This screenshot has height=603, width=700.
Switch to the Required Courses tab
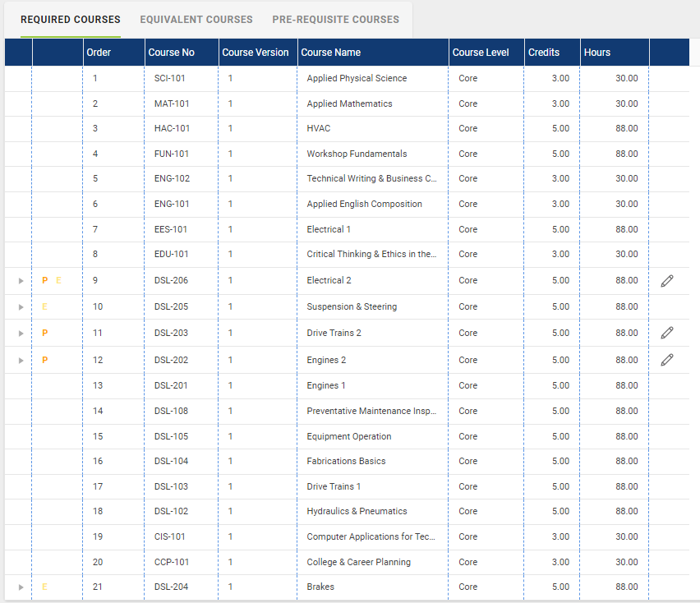(x=71, y=20)
